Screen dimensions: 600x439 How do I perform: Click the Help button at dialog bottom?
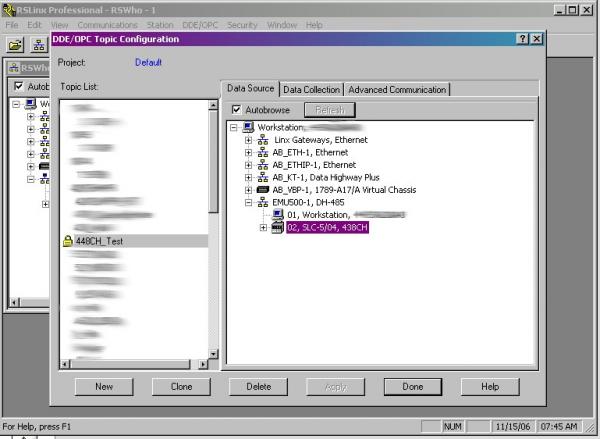490,387
